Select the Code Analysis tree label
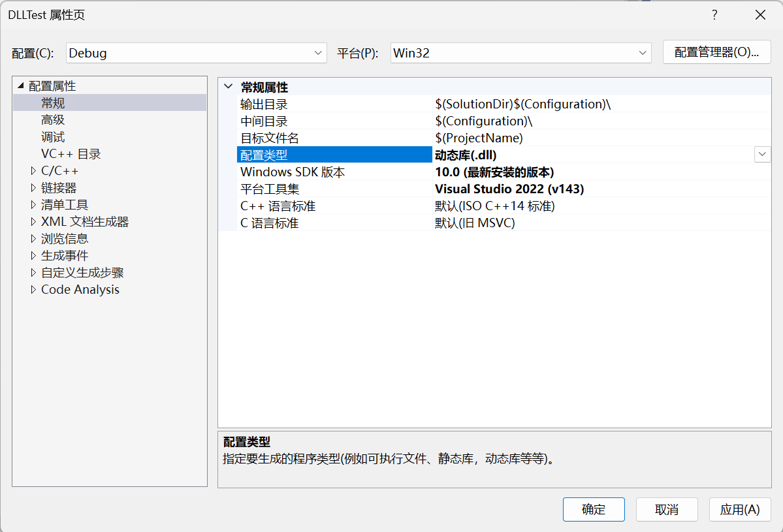 pyautogui.click(x=80, y=289)
